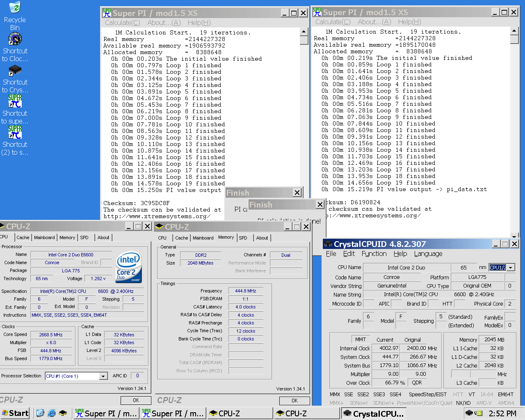Click the Intel Core 2 Duo logo in CPU-Z
Image resolution: width=525 pixels, height=420 pixels.
(x=128, y=267)
